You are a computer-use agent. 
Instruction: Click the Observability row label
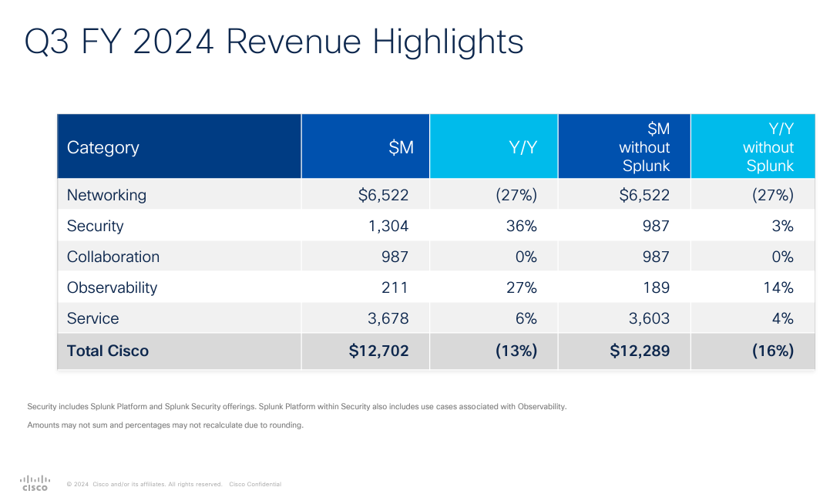[x=112, y=287]
